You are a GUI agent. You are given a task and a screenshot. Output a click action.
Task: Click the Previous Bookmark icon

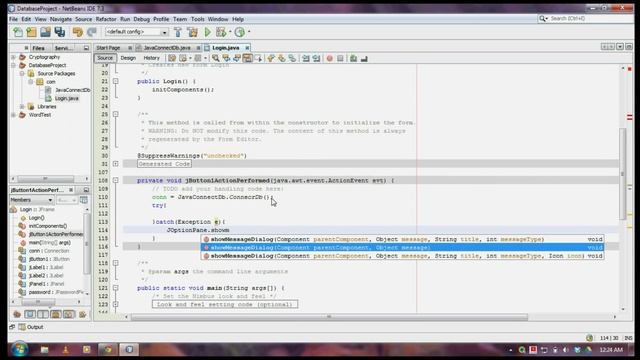[271, 58]
